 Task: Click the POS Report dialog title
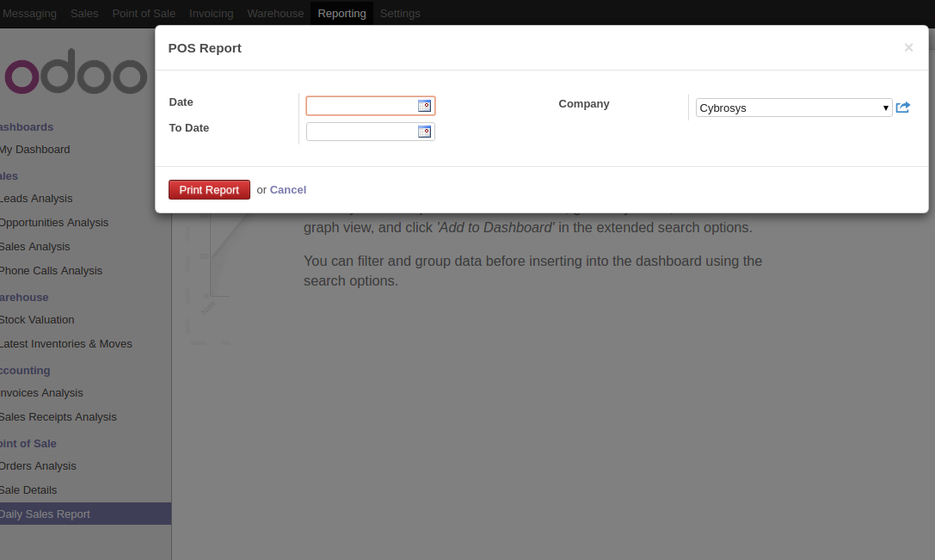pos(205,48)
